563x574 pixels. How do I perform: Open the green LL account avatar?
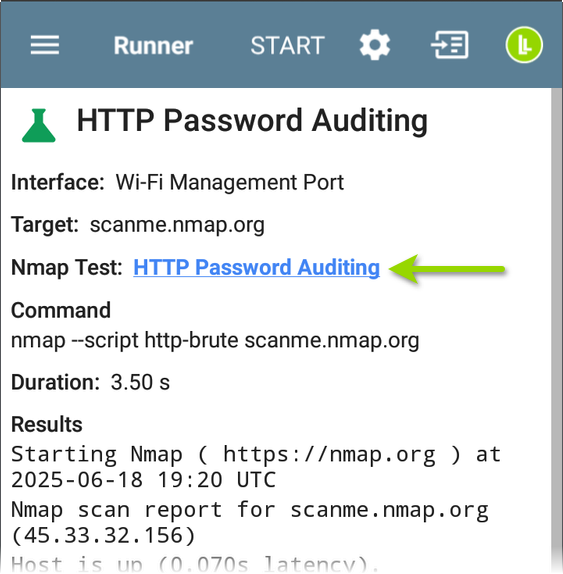pyautogui.click(x=524, y=45)
